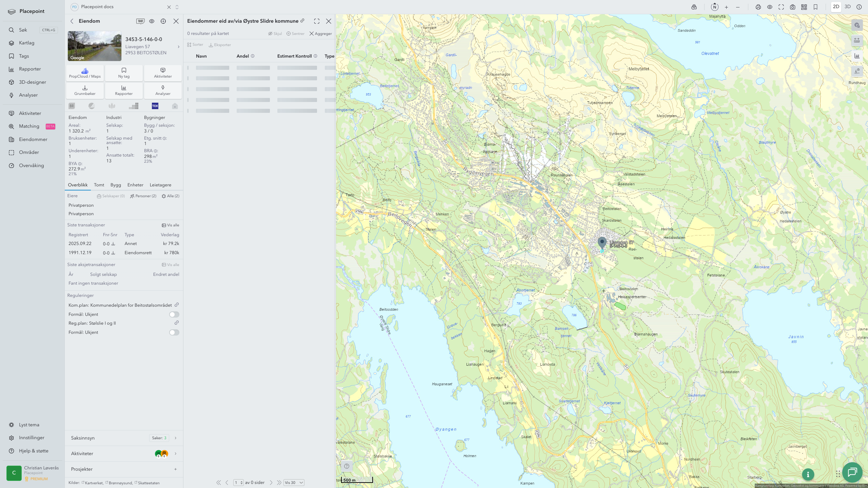Go to the next results page
This screenshot has height=488, width=868.
click(x=271, y=483)
